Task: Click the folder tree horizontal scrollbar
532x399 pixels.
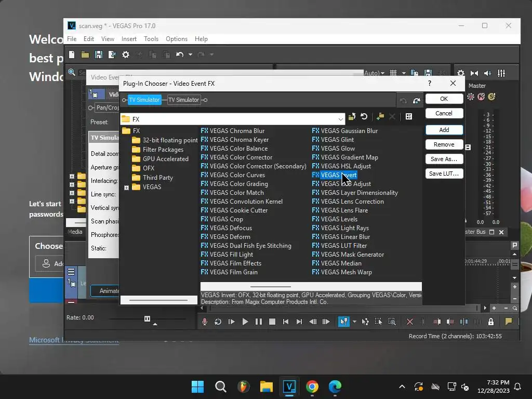Action: click(x=158, y=300)
